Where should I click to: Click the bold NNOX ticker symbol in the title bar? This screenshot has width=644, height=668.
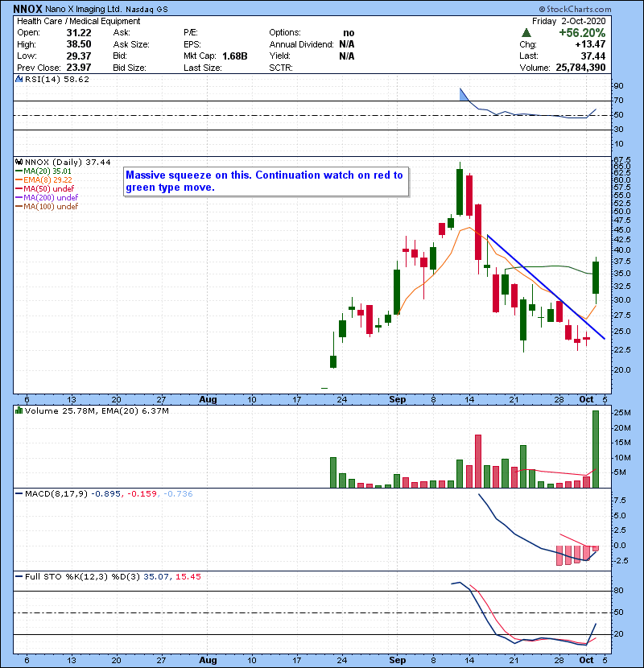27,9
